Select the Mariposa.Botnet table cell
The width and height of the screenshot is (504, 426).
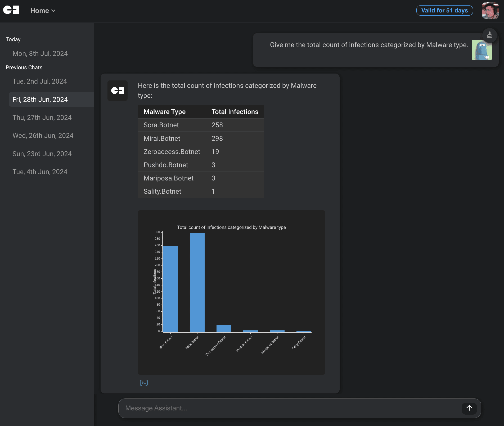172,178
